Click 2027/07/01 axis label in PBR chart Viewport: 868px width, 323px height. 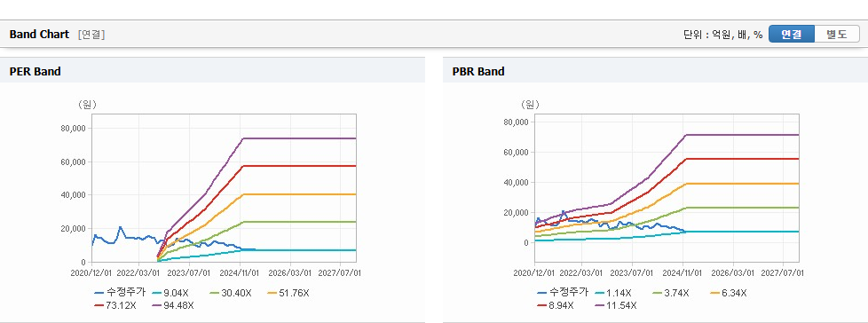pos(782,272)
